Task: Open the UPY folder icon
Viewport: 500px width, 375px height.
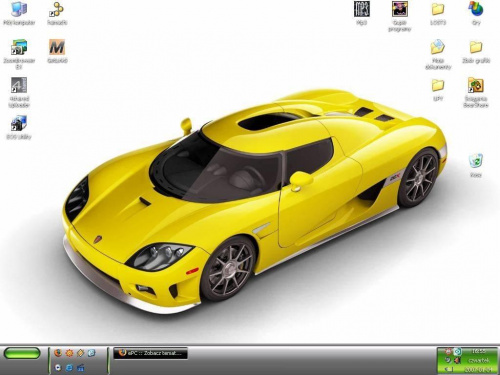Action: click(438, 89)
